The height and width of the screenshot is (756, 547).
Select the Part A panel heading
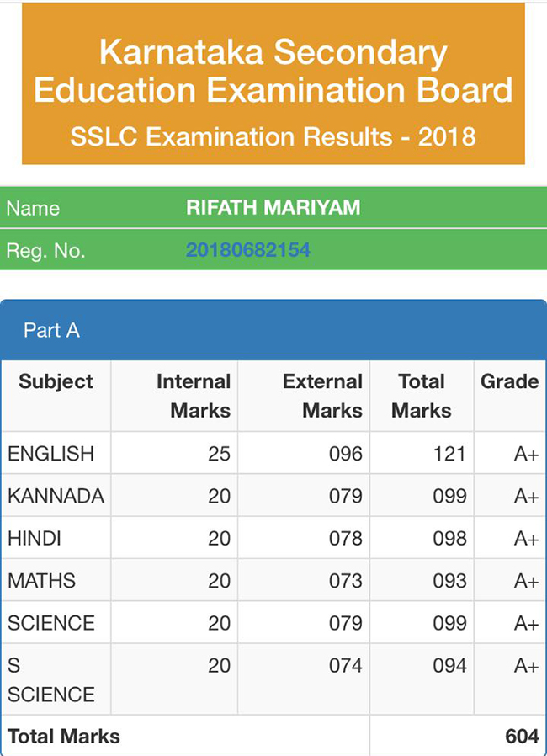51,330
